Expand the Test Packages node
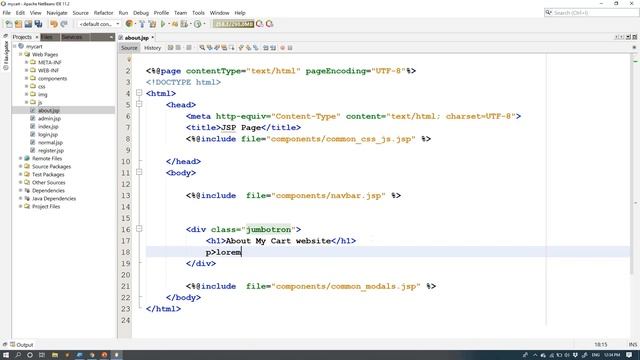This screenshot has height=360, width=640. (x=20, y=174)
